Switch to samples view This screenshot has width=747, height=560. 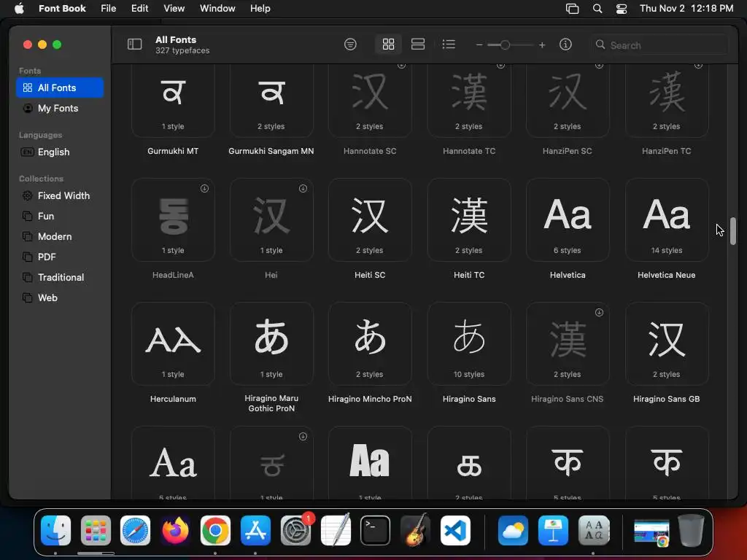[x=418, y=44]
